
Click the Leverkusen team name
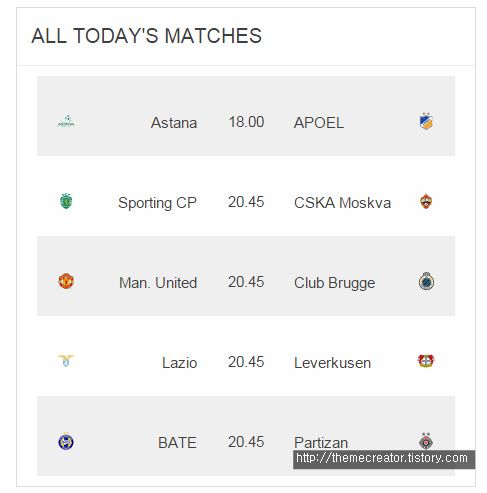pos(332,363)
